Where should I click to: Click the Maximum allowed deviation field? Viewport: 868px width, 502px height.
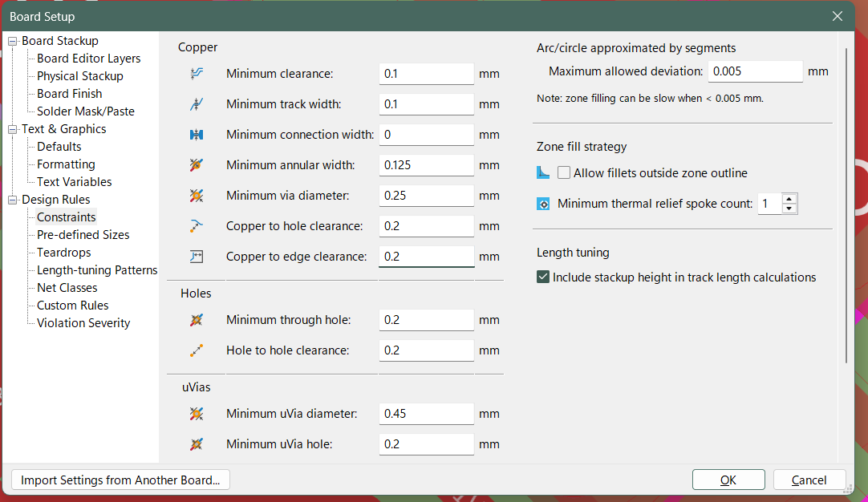pos(755,71)
